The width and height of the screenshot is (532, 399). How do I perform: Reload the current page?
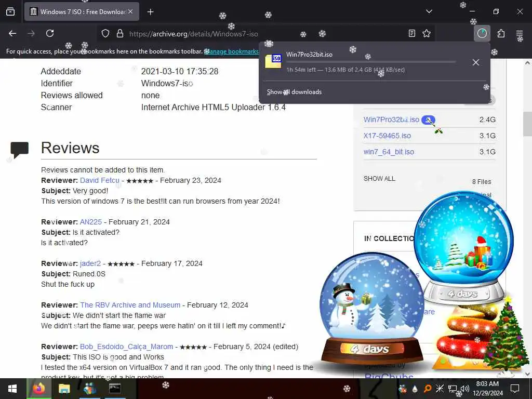pyautogui.click(x=50, y=33)
